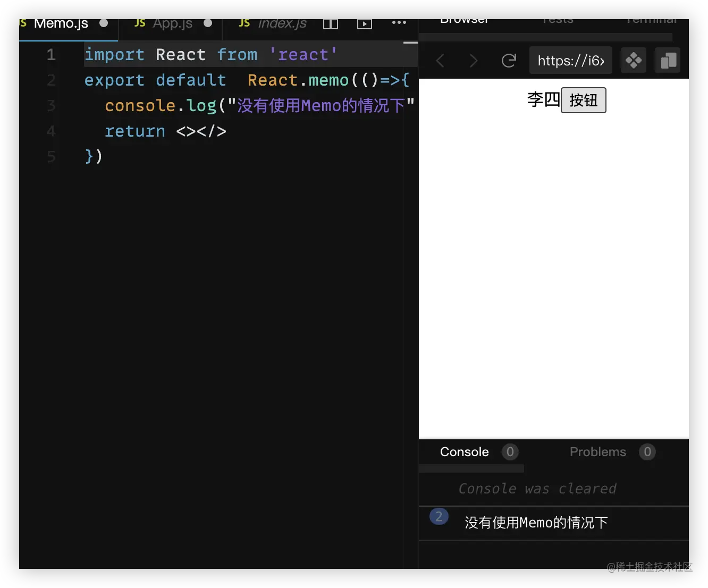708x588 pixels.
Task: Click the Console count badge
Action: pyautogui.click(x=510, y=452)
